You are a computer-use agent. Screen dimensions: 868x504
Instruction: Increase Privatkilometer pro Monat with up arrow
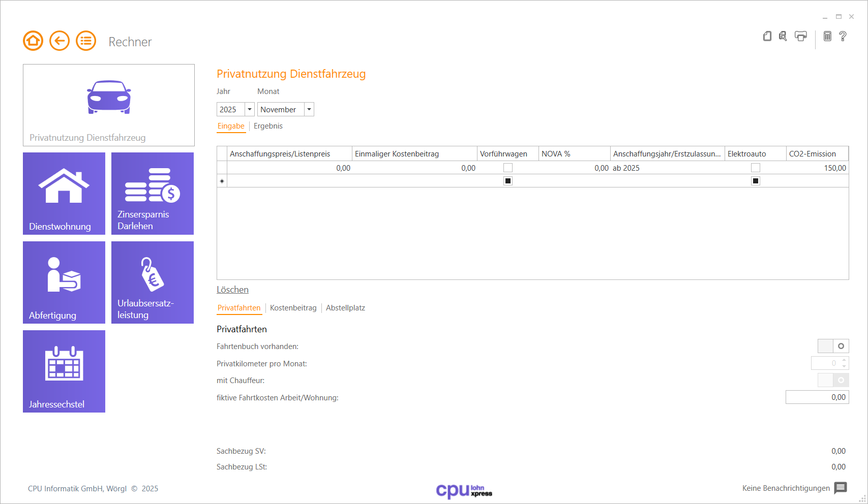pos(844,360)
